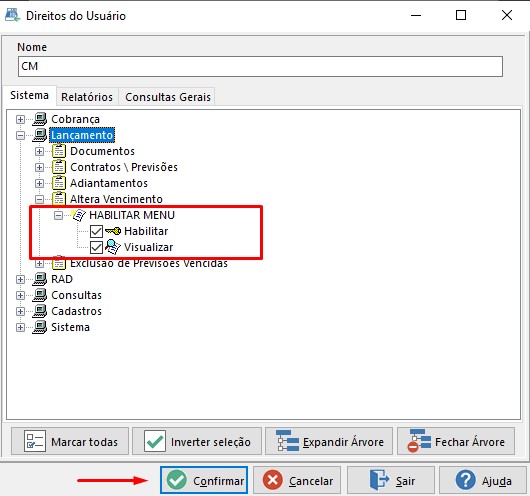530x496 pixels.
Task: Uncheck the Visualizar checkbox
Action: tap(96, 247)
